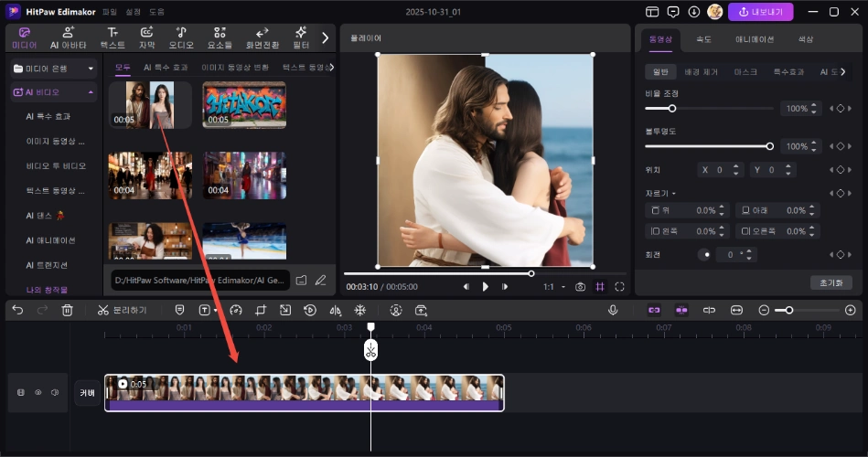The image size is (868, 457).
Task: Toggle the track visibility eye icon
Action: (x=38, y=392)
